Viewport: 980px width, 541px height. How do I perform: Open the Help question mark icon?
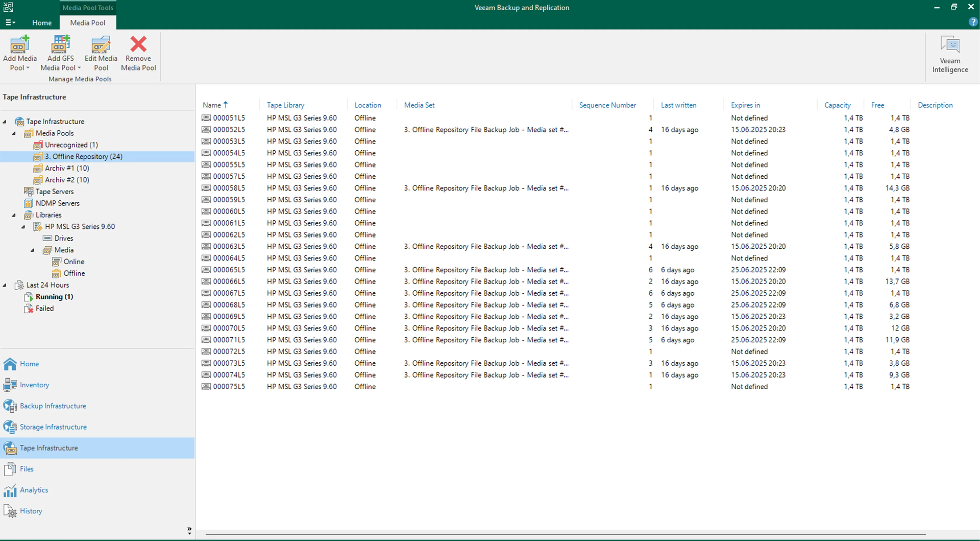tap(973, 22)
